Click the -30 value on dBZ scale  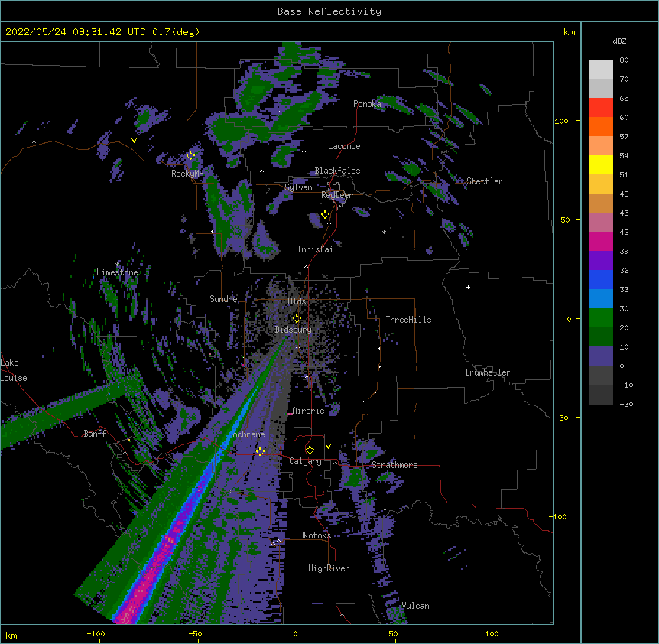(x=626, y=405)
